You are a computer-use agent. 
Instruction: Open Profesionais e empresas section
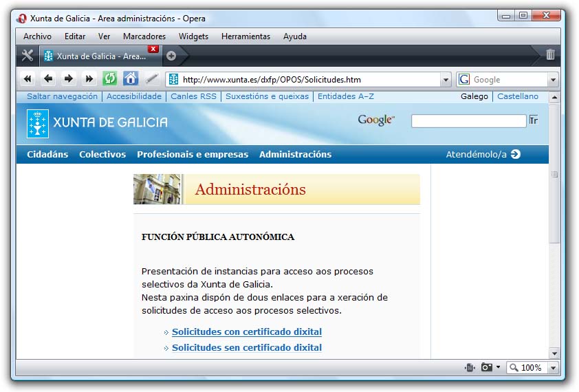click(x=193, y=154)
